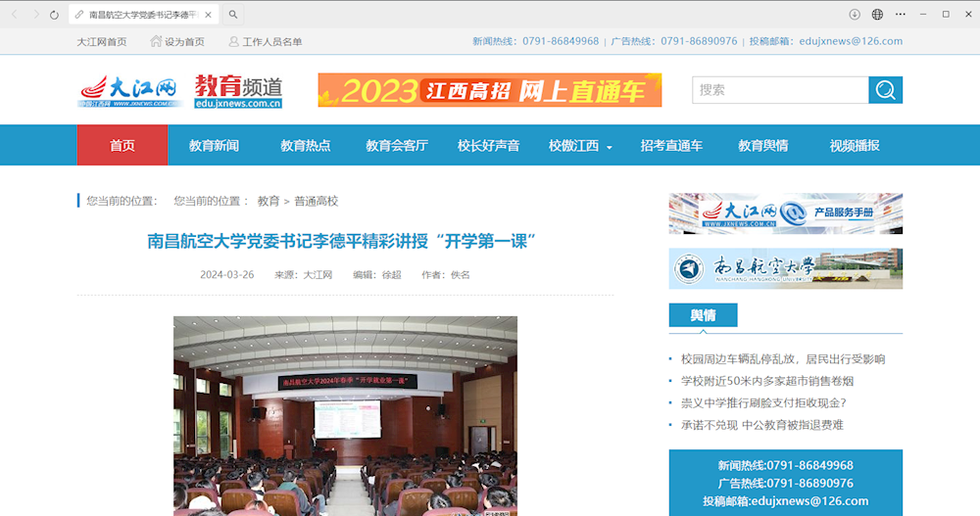Click the 视频播报 navigation item
This screenshot has width=980, height=516.
(x=855, y=146)
